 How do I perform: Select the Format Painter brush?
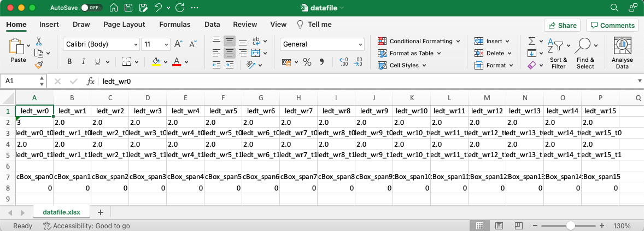click(39, 65)
